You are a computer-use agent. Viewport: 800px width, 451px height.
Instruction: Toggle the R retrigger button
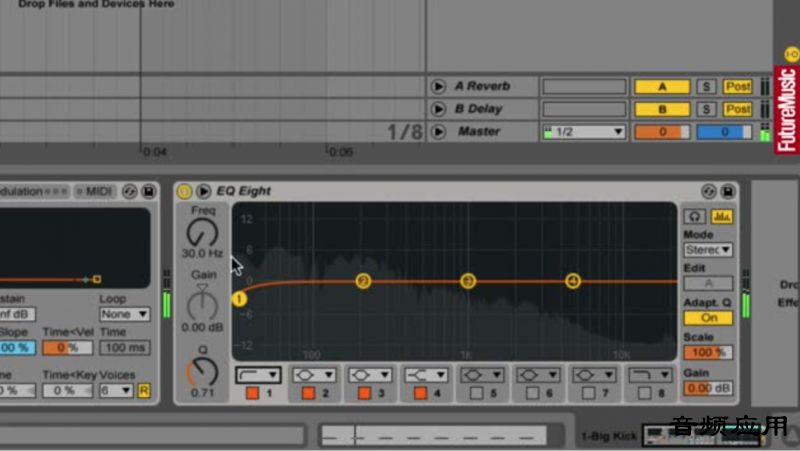click(144, 391)
